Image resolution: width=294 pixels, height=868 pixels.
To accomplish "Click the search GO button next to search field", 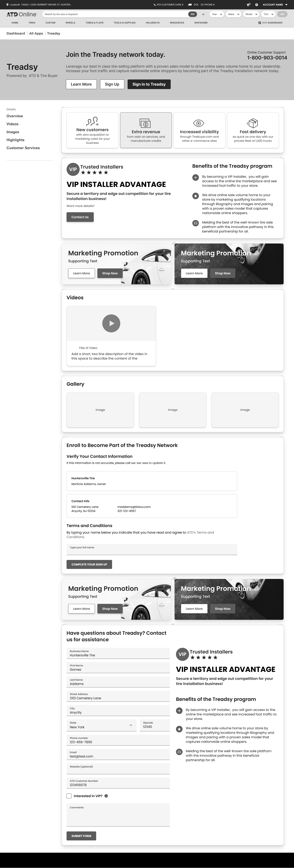I will pyautogui.click(x=193, y=14).
